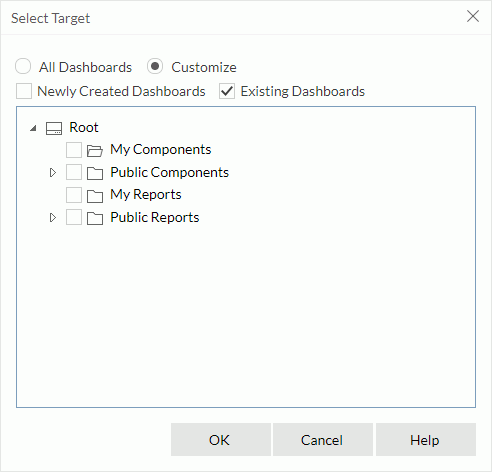Select the All Dashboards radio button
492x472 pixels.
pyautogui.click(x=23, y=66)
